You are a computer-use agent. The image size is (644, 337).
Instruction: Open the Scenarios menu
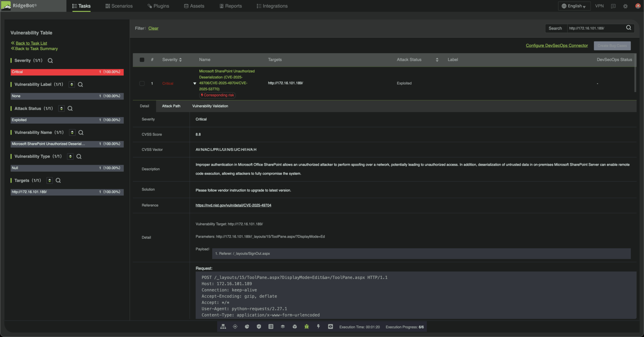(119, 6)
